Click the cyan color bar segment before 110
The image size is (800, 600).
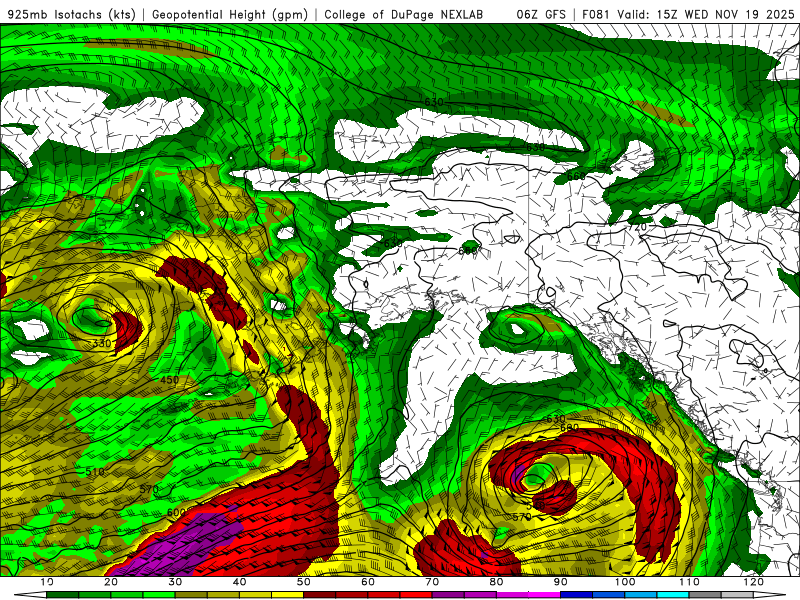pos(672,595)
